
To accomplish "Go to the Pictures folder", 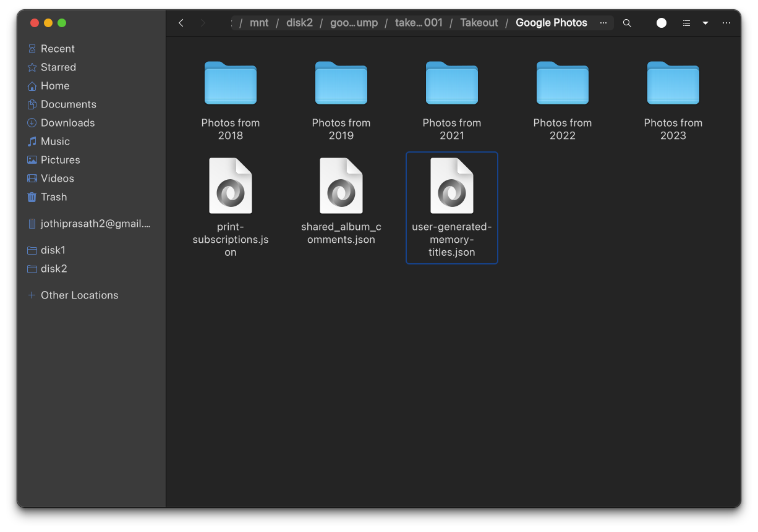I will point(60,160).
